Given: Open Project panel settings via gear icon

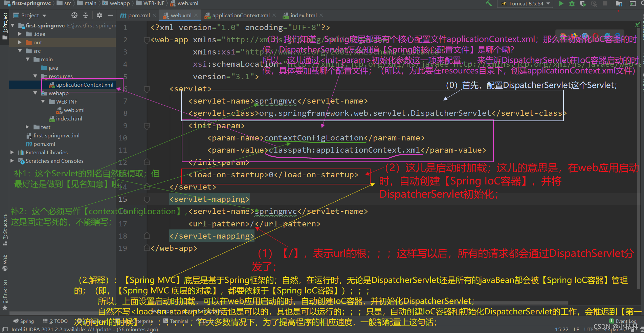Looking at the screenshot, I should 99,15.
